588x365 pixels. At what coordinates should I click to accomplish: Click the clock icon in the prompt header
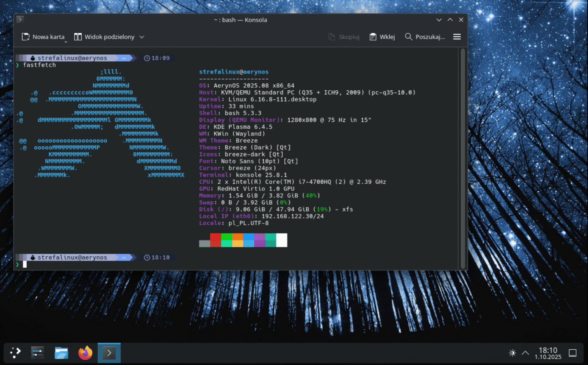coord(147,58)
